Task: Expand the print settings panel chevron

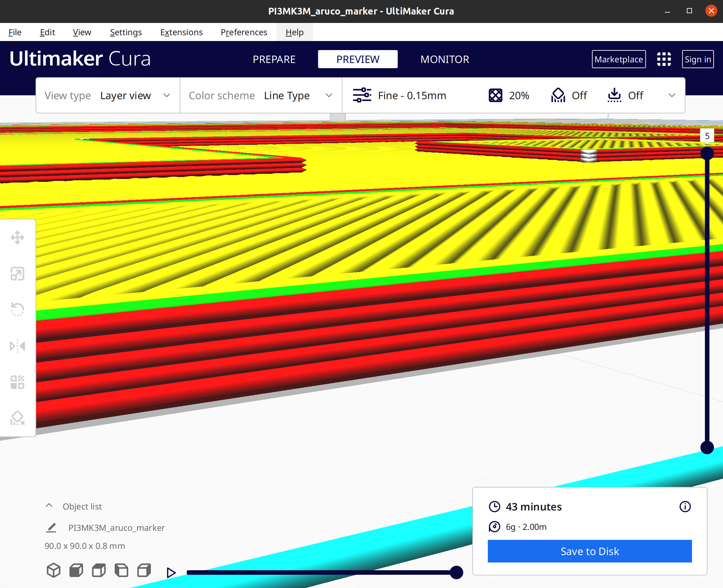Action: [672, 96]
